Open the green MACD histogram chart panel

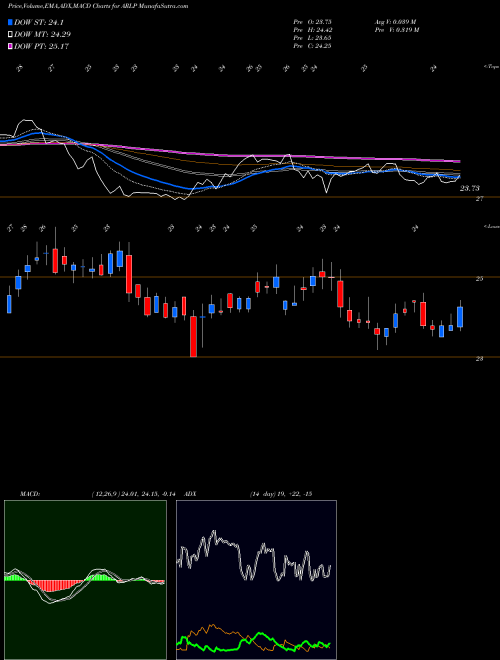pyautogui.click(x=85, y=580)
